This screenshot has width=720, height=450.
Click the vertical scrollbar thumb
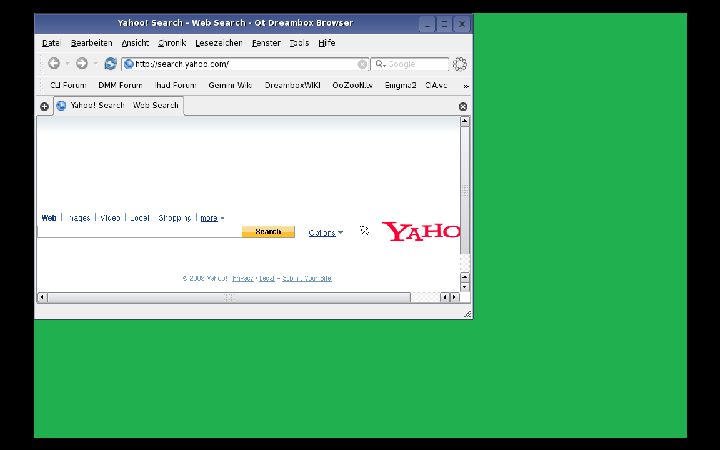[x=465, y=190]
